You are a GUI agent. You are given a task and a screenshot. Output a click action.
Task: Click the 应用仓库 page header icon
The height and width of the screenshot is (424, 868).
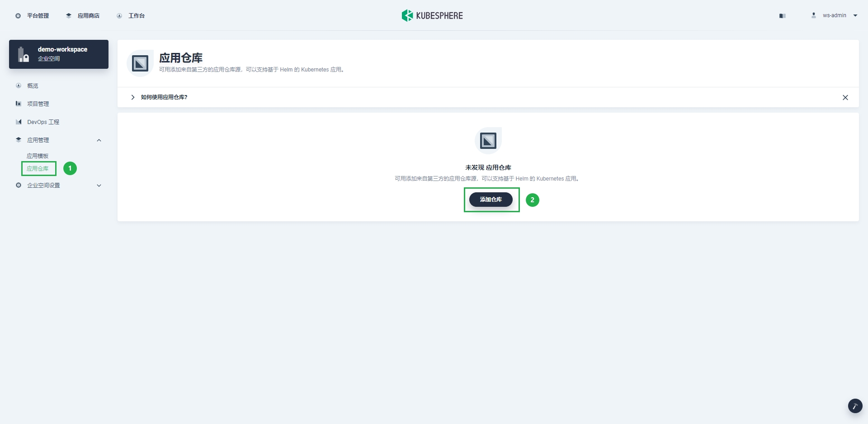pos(140,63)
